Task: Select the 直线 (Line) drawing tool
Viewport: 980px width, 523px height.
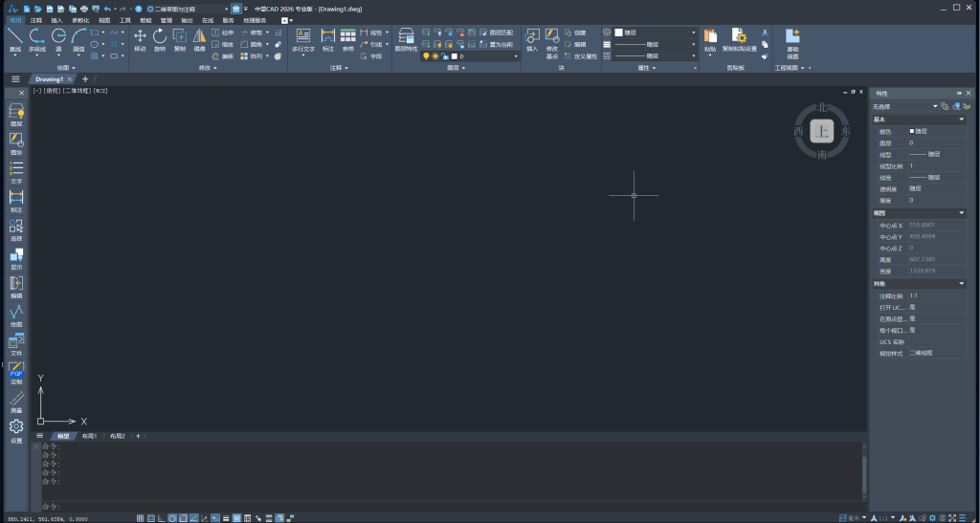Action: 14,38
